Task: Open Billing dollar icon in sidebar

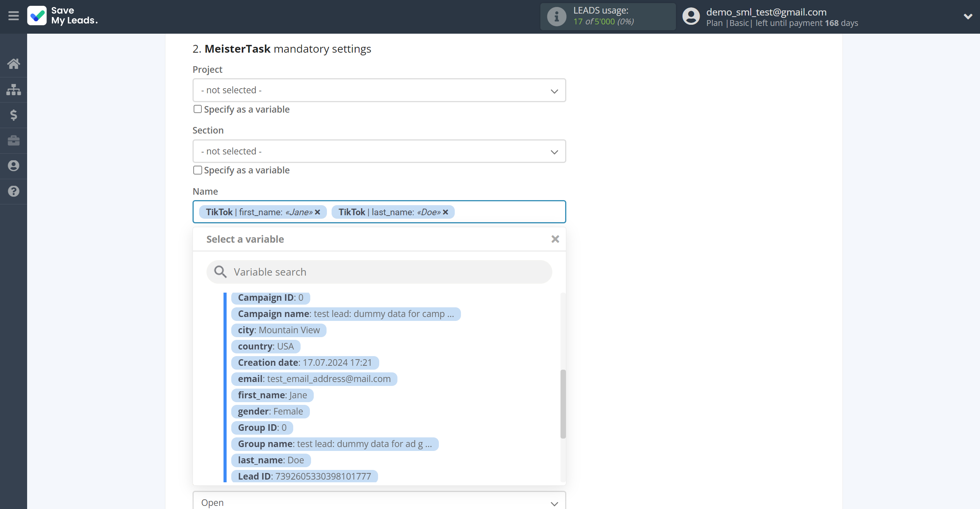Action: coord(14,115)
